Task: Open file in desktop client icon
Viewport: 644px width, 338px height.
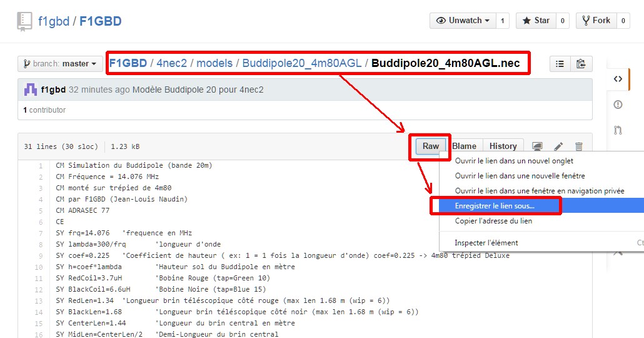Action: 537,146
